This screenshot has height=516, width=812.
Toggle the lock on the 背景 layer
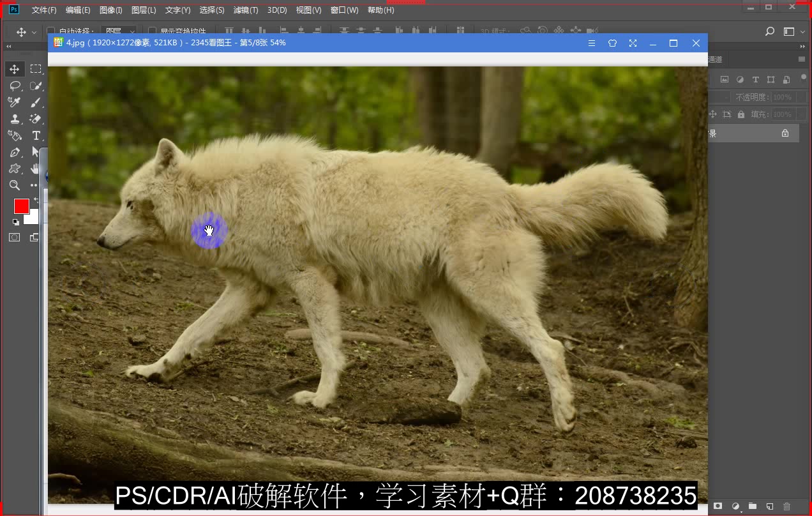pos(786,133)
